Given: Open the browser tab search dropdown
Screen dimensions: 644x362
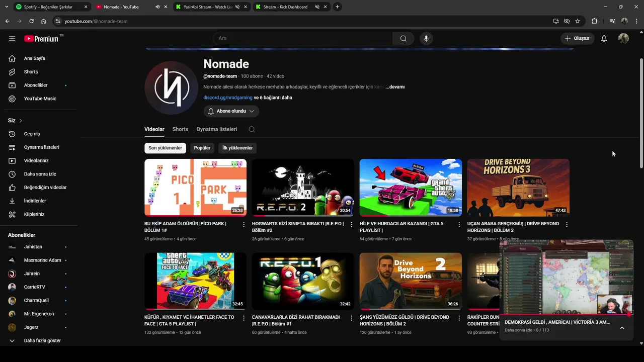Looking at the screenshot, I should 7,7.
